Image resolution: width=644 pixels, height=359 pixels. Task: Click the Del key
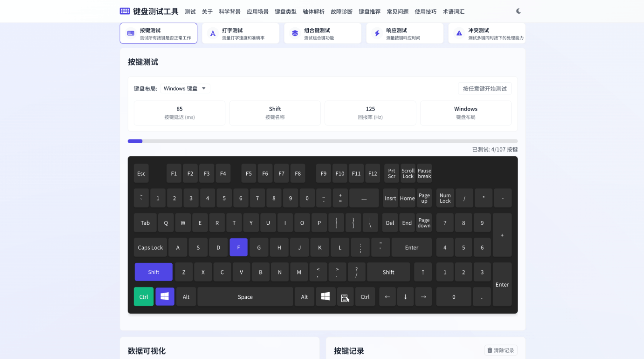point(390,223)
